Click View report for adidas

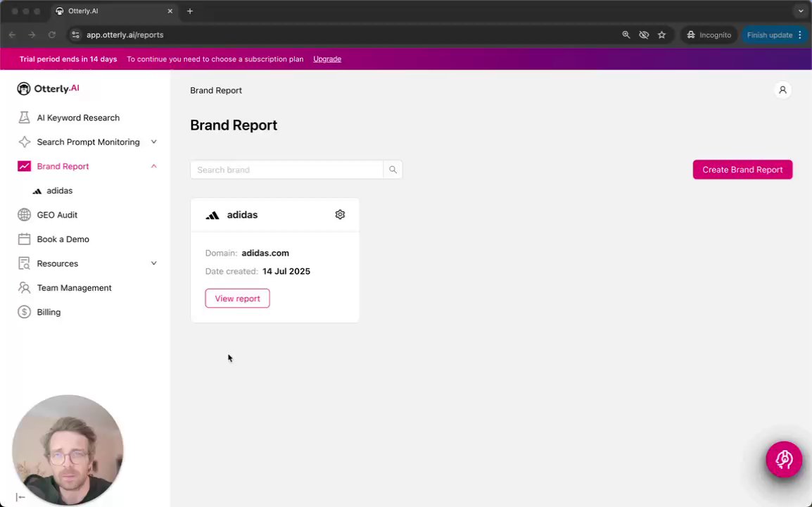[237, 298]
